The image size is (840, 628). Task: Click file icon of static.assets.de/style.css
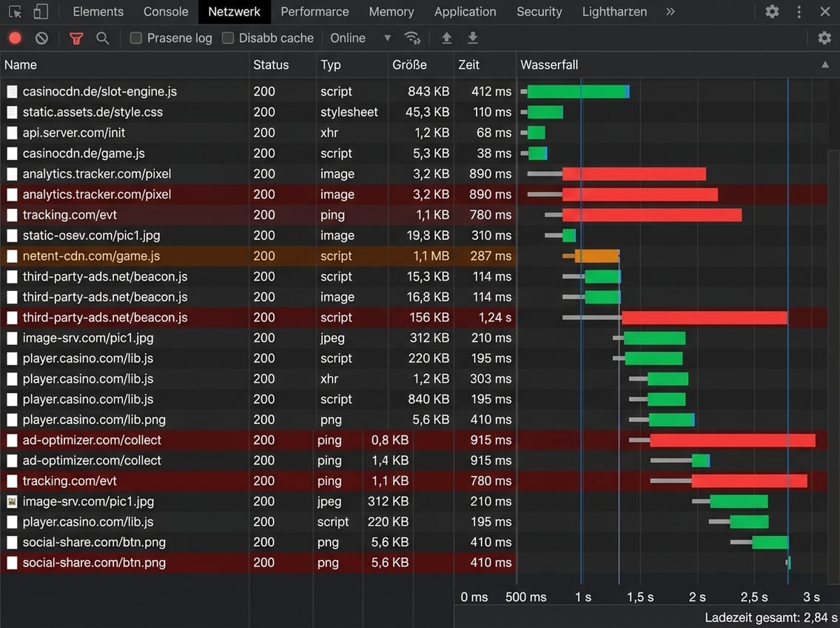tap(12, 112)
